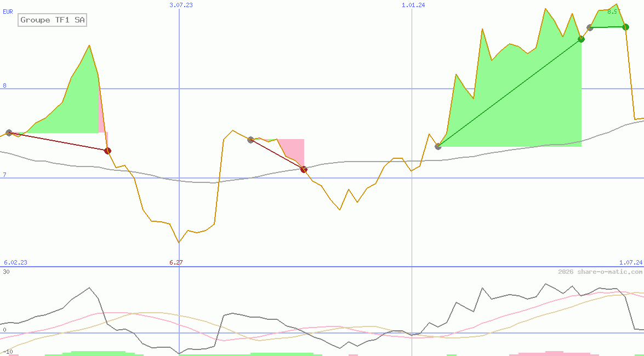This screenshot has width=644, height=356.
Task: Click green exit marker ending long diagonal trade
Action: [x=581, y=39]
